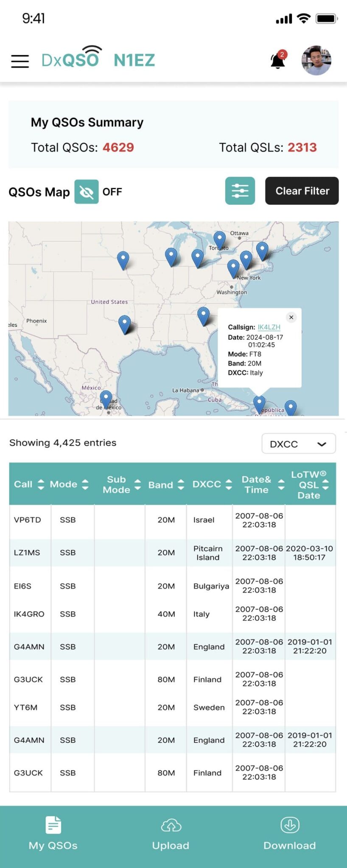Sort the table by Sub Mode
This screenshot has width=347, height=868.
click(137, 484)
